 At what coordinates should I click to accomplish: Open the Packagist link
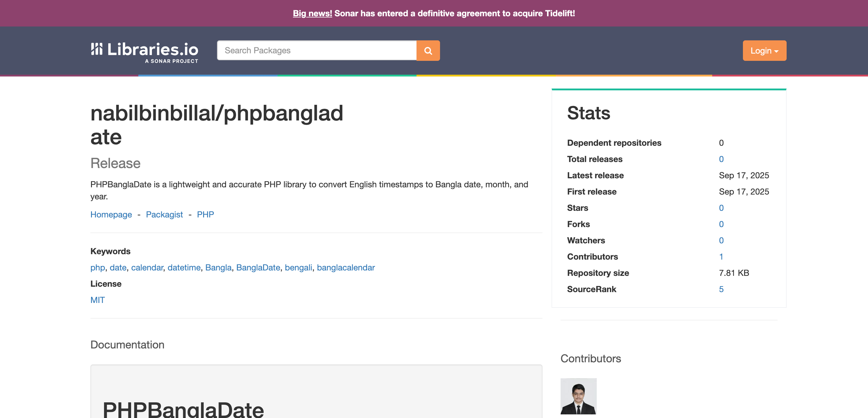[x=164, y=214]
